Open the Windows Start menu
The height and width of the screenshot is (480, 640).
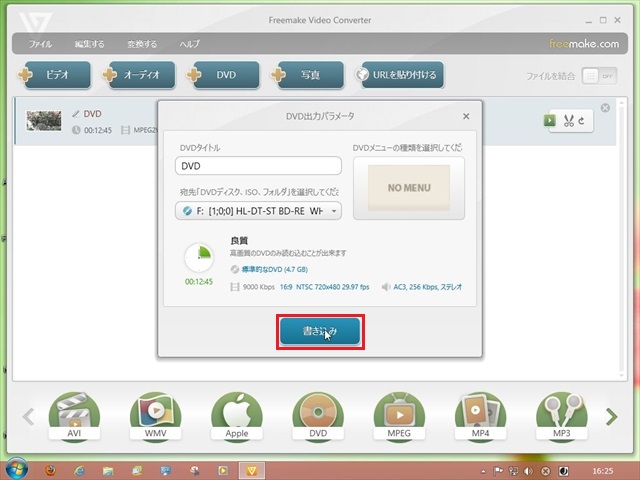(17, 469)
